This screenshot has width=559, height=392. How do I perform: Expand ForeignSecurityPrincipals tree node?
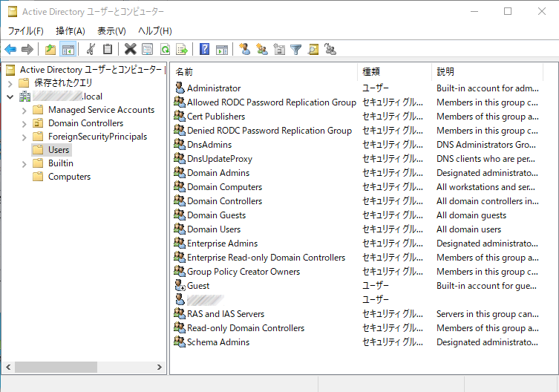click(24, 137)
